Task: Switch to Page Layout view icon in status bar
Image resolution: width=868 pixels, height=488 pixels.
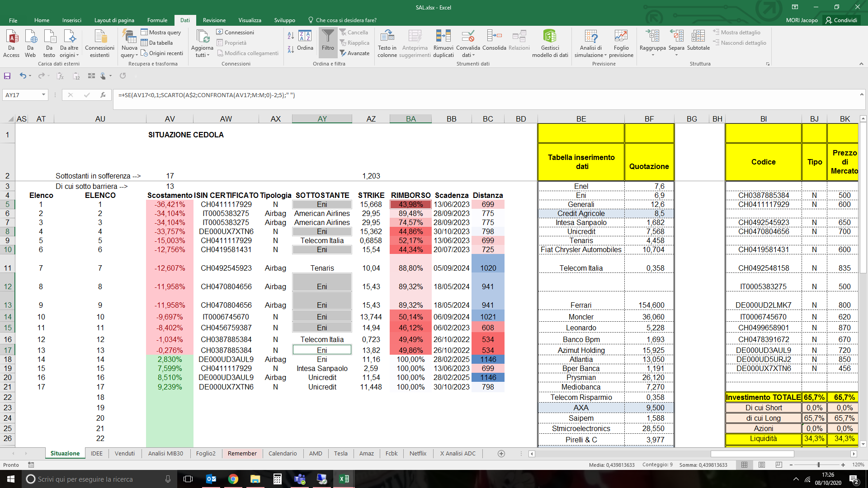Action: coord(762,465)
